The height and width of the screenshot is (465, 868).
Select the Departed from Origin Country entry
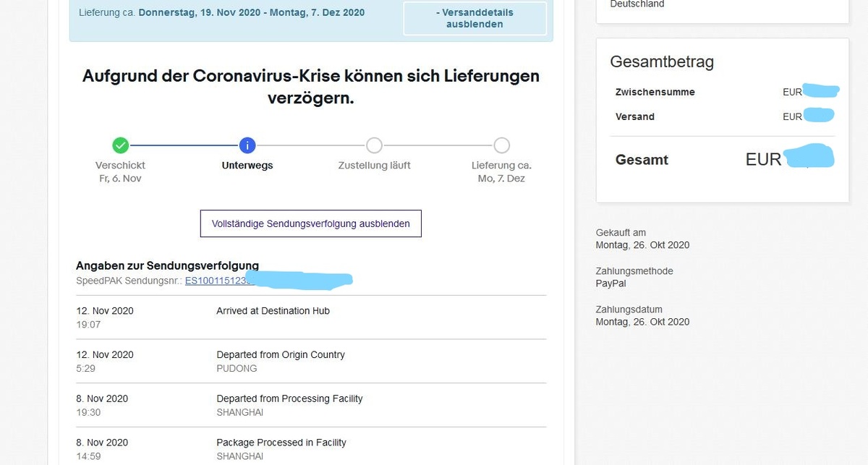pyautogui.click(x=280, y=355)
